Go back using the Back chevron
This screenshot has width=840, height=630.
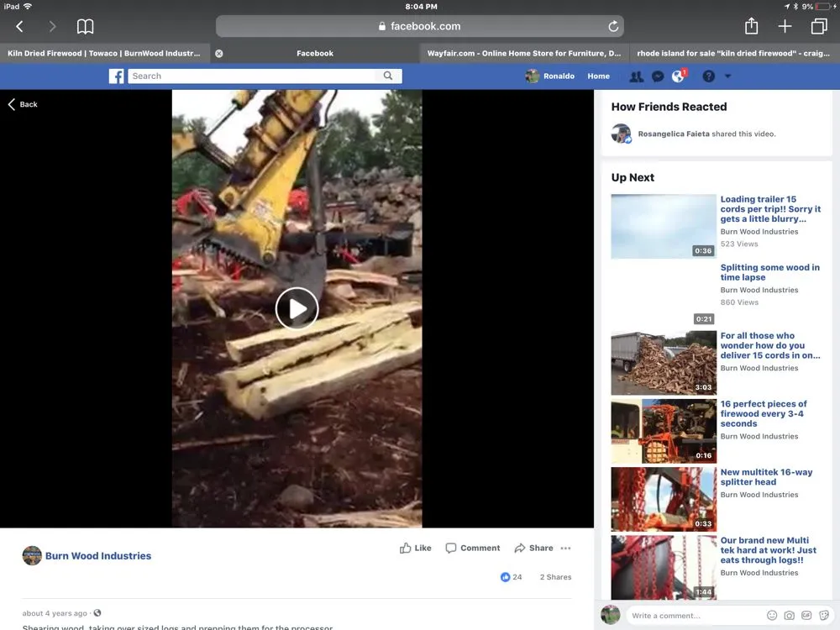pos(23,104)
